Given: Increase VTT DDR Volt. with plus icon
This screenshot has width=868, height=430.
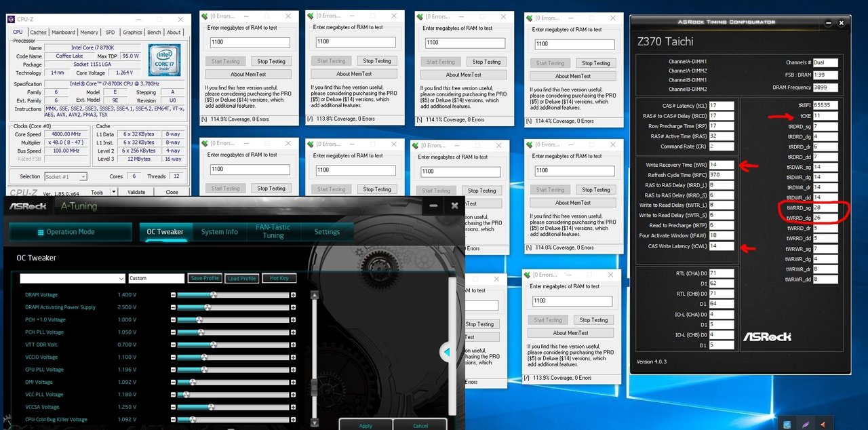Looking at the screenshot, I should pyautogui.click(x=293, y=345).
